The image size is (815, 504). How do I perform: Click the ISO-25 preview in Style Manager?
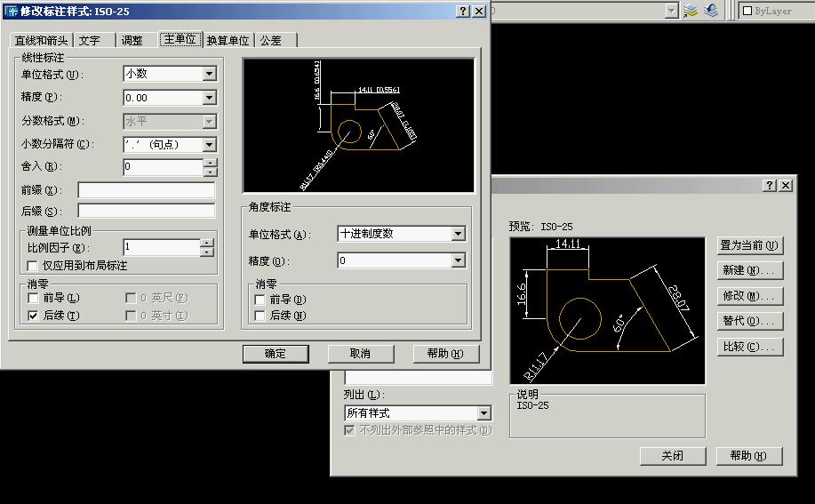click(608, 311)
